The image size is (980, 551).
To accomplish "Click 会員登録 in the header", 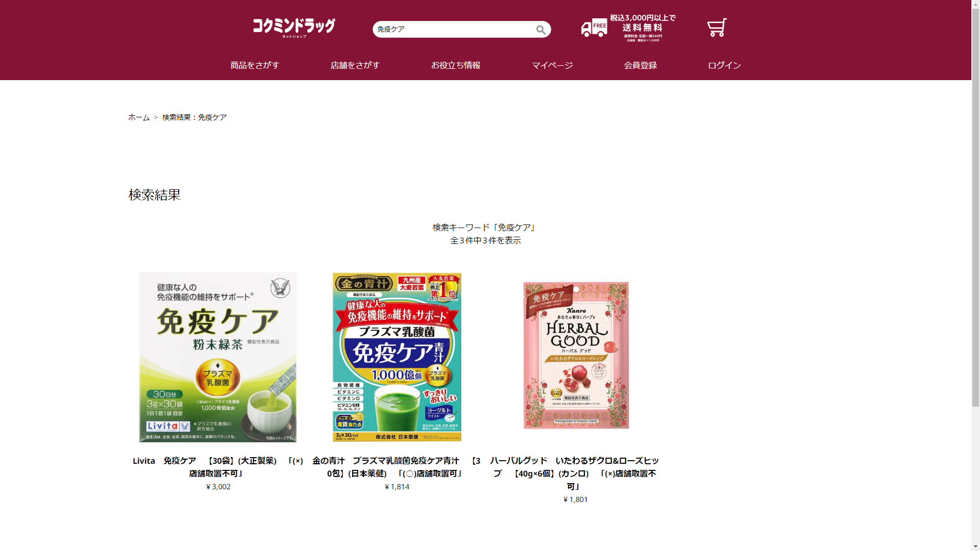I will pos(640,65).
